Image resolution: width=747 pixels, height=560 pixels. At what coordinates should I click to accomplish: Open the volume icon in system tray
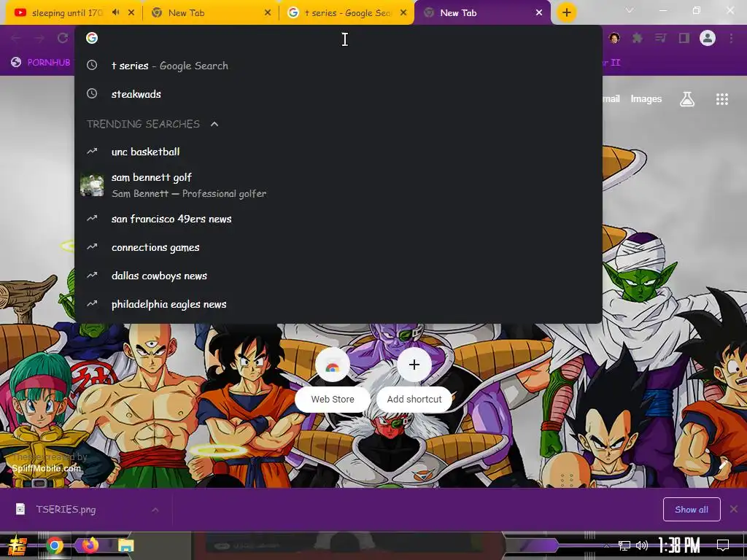pyautogui.click(x=642, y=545)
